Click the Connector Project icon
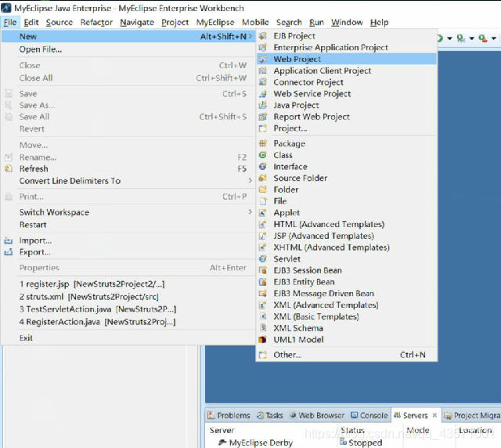 point(263,82)
